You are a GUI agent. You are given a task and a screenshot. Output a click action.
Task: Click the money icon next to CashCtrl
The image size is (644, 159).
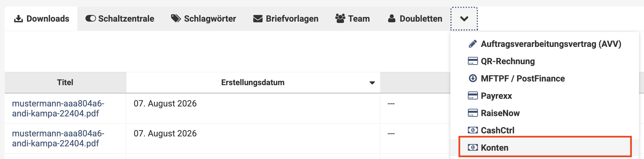pos(473,130)
